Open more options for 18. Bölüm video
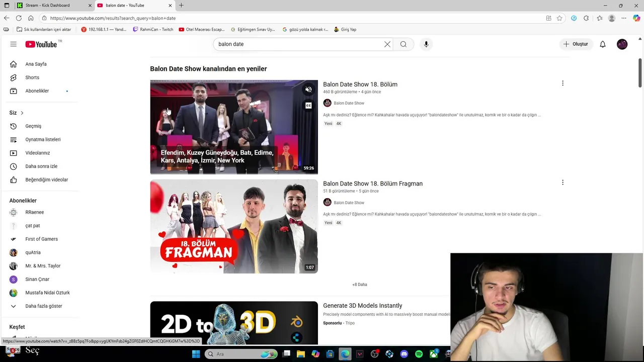 pyautogui.click(x=562, y=83)
